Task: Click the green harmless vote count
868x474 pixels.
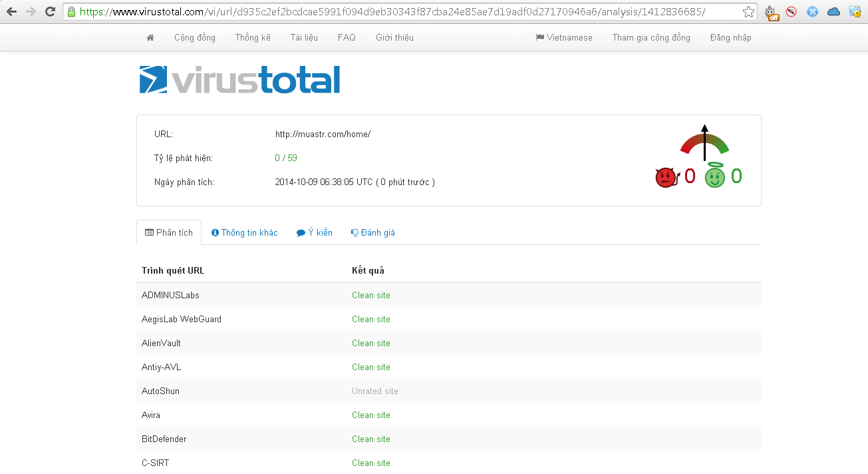Action: [x=736, y=176]
